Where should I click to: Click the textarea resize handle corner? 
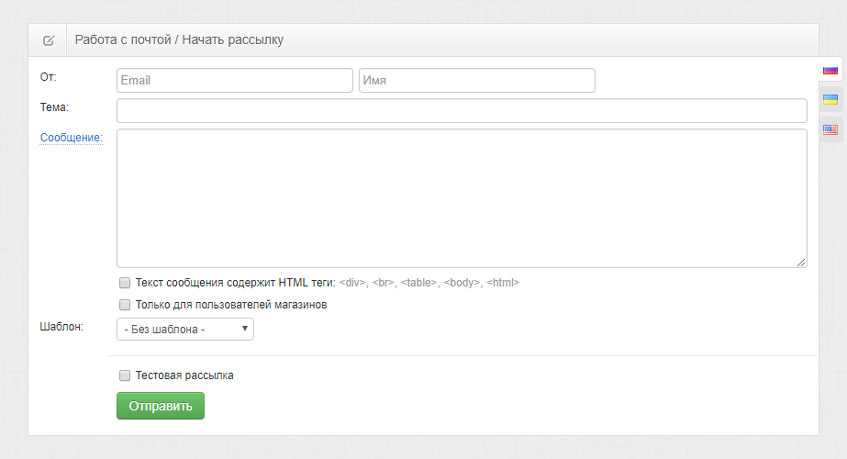coord(801,262)
